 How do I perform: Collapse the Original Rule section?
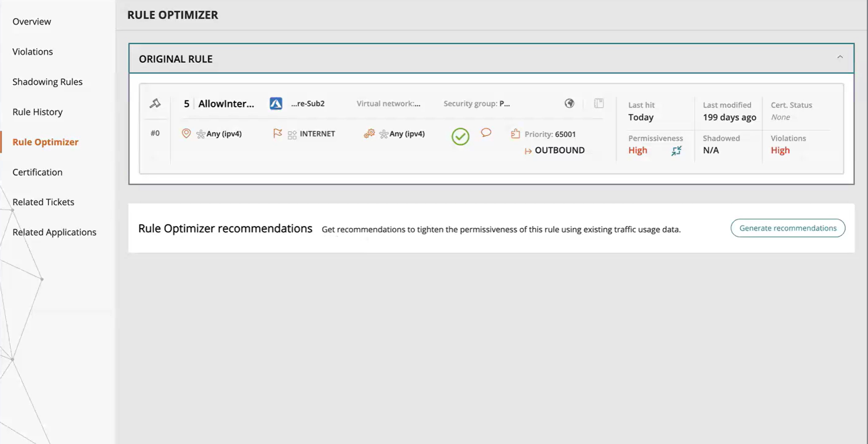[x=840, y=57]
